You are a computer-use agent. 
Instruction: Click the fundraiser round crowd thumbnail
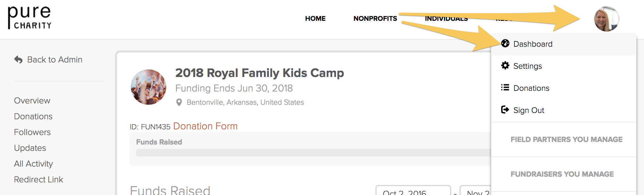tap(149, 87)
